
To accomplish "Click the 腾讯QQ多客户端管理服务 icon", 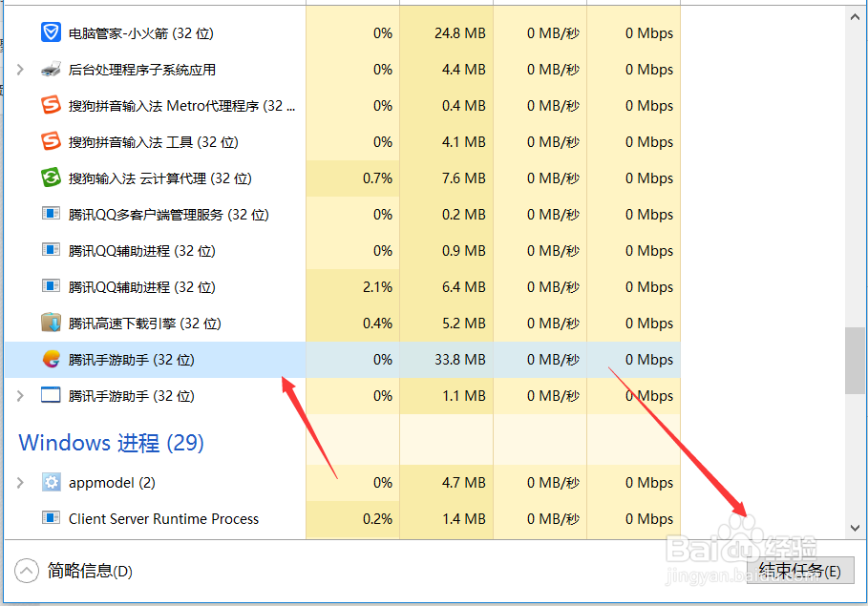I will point(51,214).
